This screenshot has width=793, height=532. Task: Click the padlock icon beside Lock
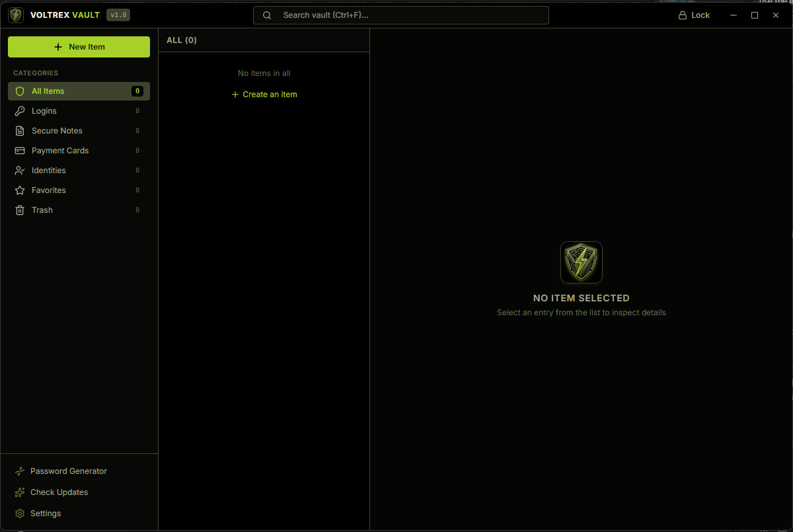click(683, 15)
